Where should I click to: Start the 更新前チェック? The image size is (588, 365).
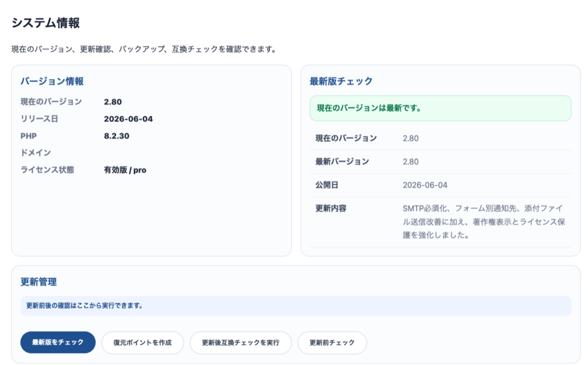pyautogui.click(x=332, y=343)
